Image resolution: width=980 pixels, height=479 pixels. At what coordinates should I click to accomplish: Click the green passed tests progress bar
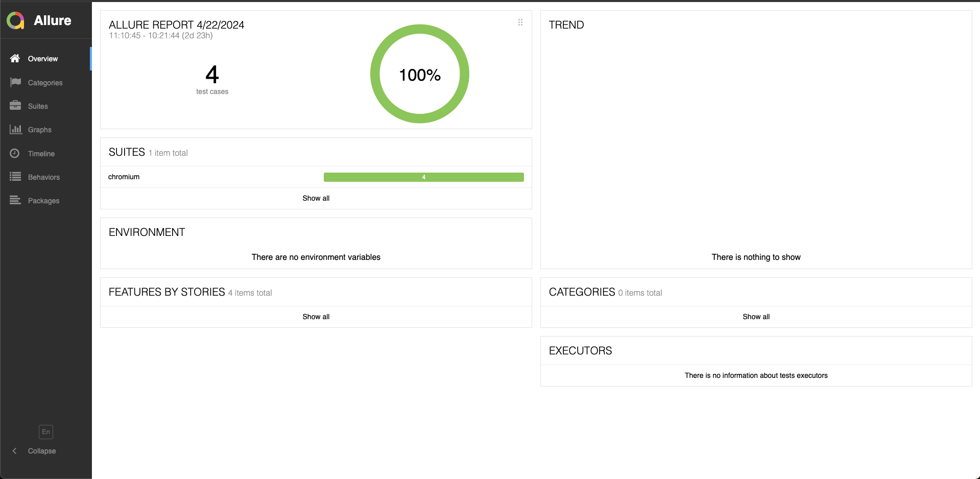coord(423,177)
